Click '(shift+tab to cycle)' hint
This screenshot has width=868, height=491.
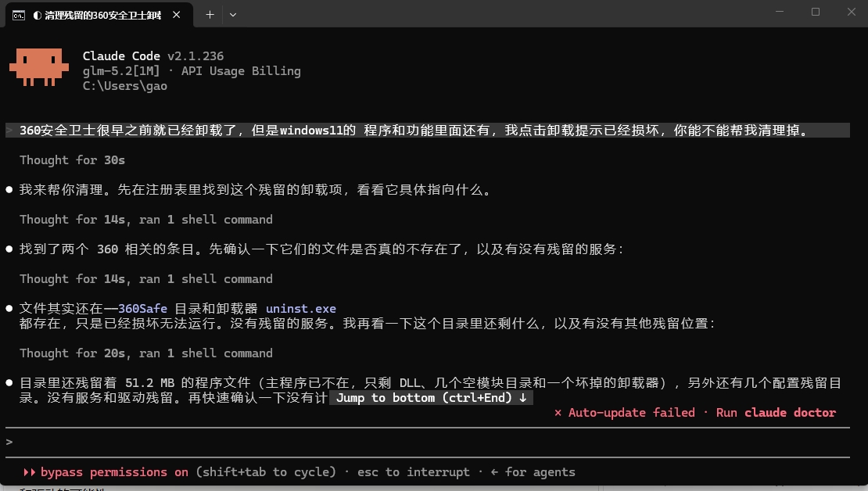[x=266, y=472]
